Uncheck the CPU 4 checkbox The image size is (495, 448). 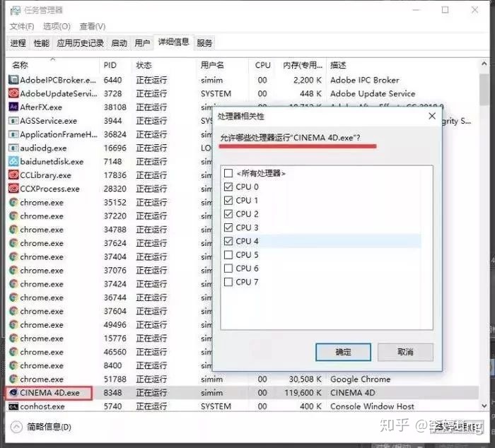(228, 241)
